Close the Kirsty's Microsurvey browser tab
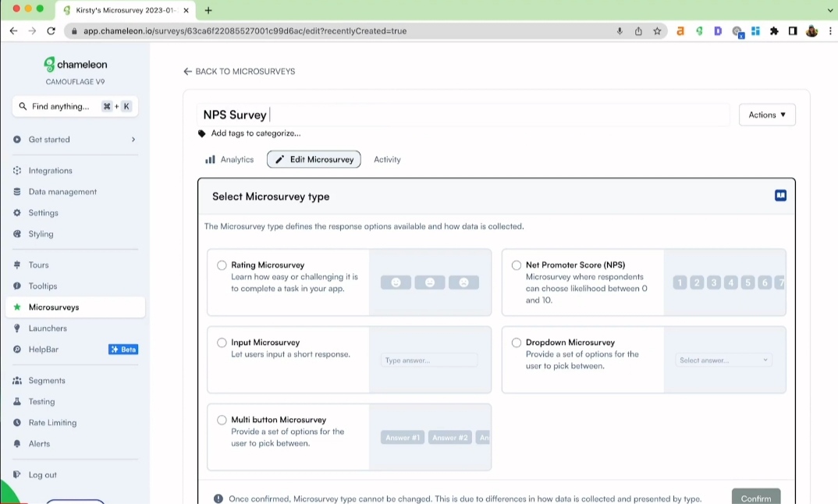Viewport: 838px width, 504px height. click(x=186, y=10)
